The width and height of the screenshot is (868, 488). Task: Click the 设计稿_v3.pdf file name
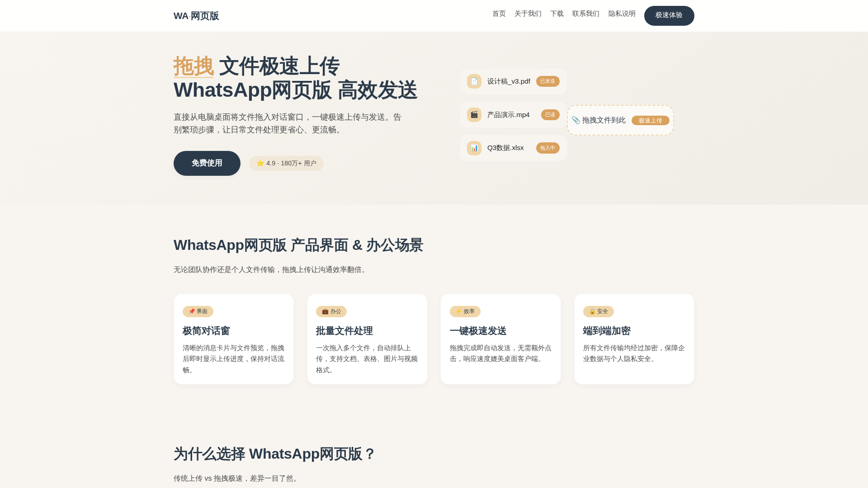tap(509, 81)
